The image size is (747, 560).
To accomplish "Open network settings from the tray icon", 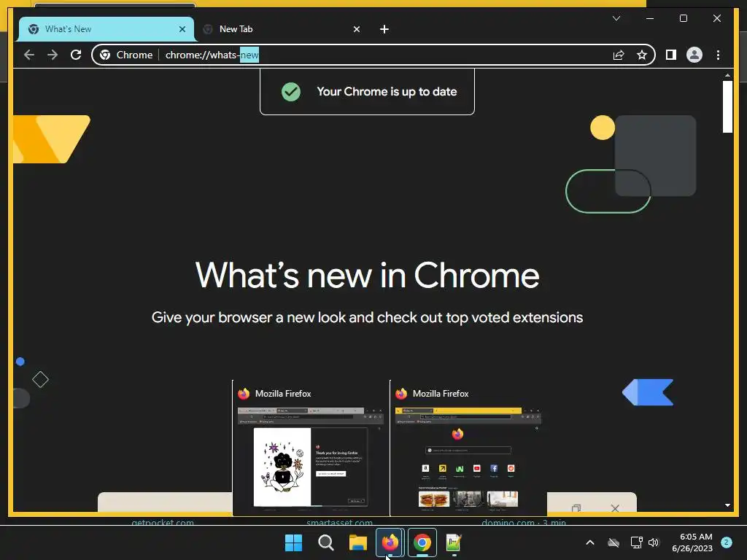I will pos(636,542).
